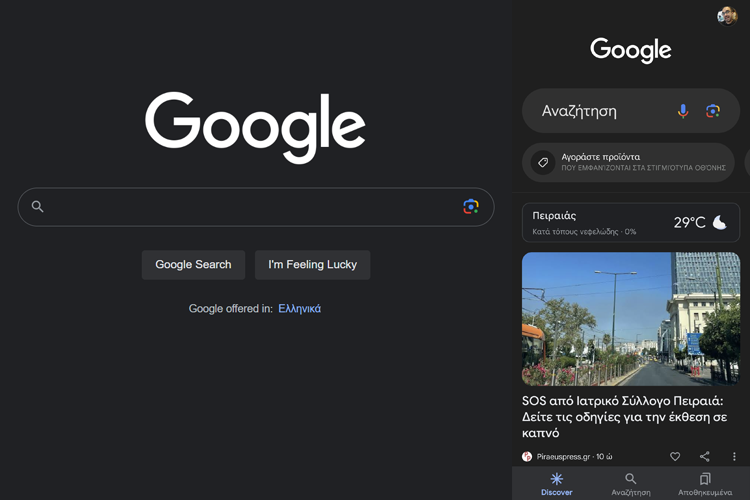This screenshot has width=750, height=500.
Task: Open the Piraeus street photo thumbnail
Action: point(630,319)
